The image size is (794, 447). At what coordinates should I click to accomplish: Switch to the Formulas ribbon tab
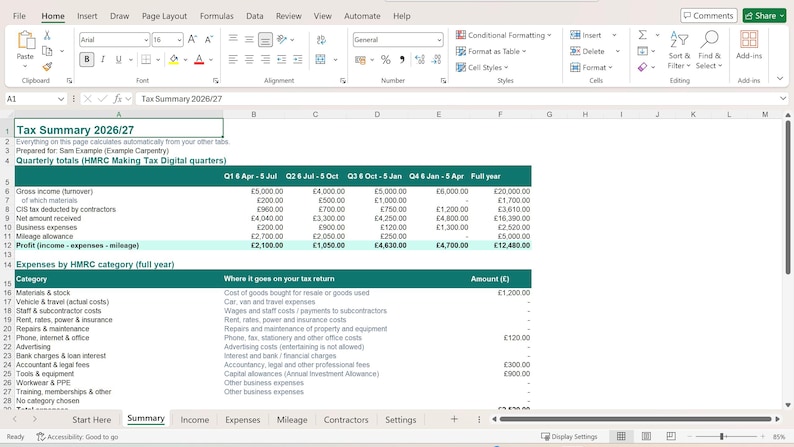pos(217,16)
